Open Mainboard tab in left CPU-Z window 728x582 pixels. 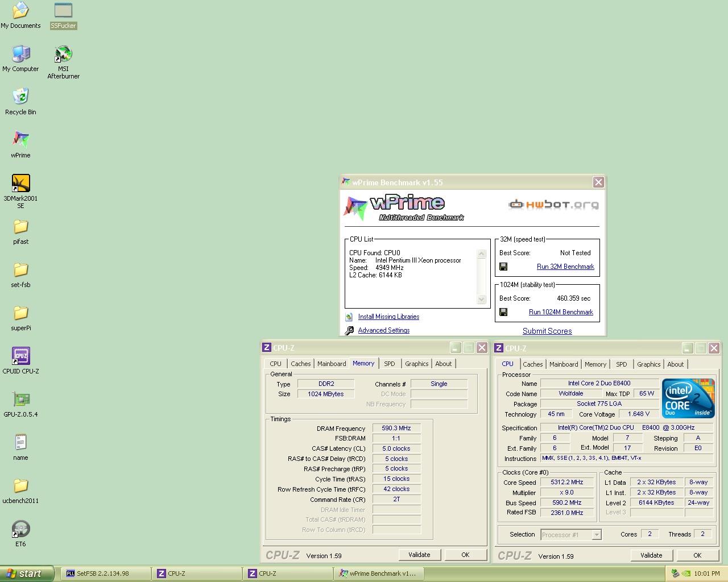(x=332, y=364)
